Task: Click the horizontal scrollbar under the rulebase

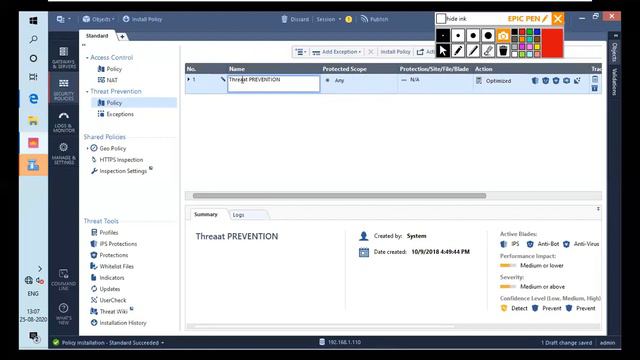Action: (339, 196)
